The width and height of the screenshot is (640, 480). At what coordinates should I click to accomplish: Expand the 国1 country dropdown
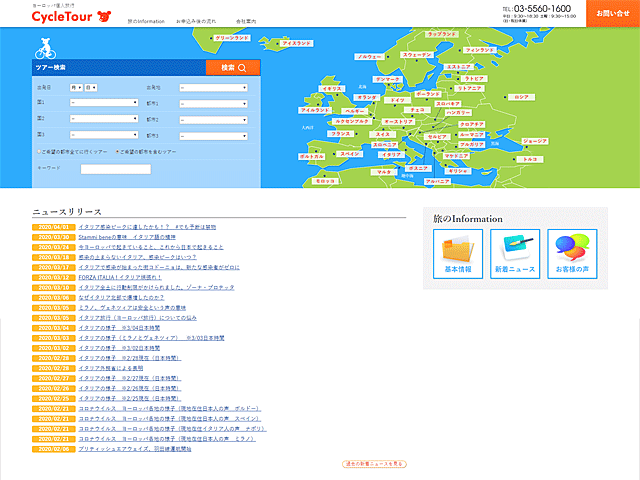[103, 102]
